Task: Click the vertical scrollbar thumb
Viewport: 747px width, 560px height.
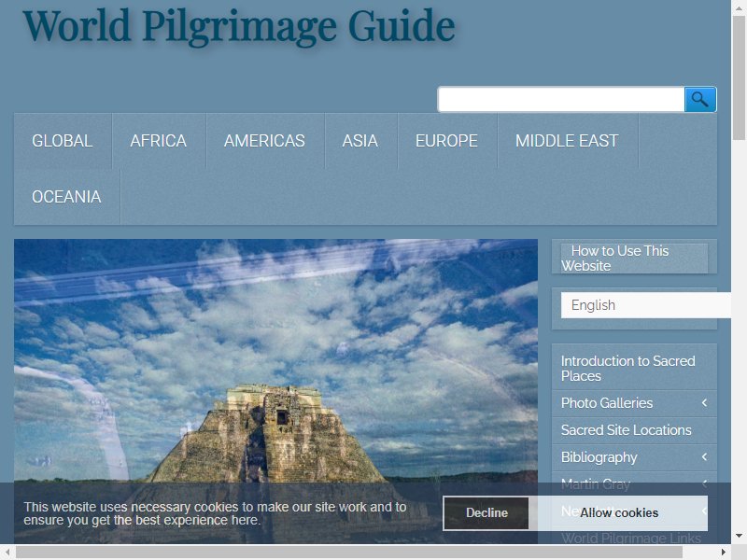Action: [739, 78]
